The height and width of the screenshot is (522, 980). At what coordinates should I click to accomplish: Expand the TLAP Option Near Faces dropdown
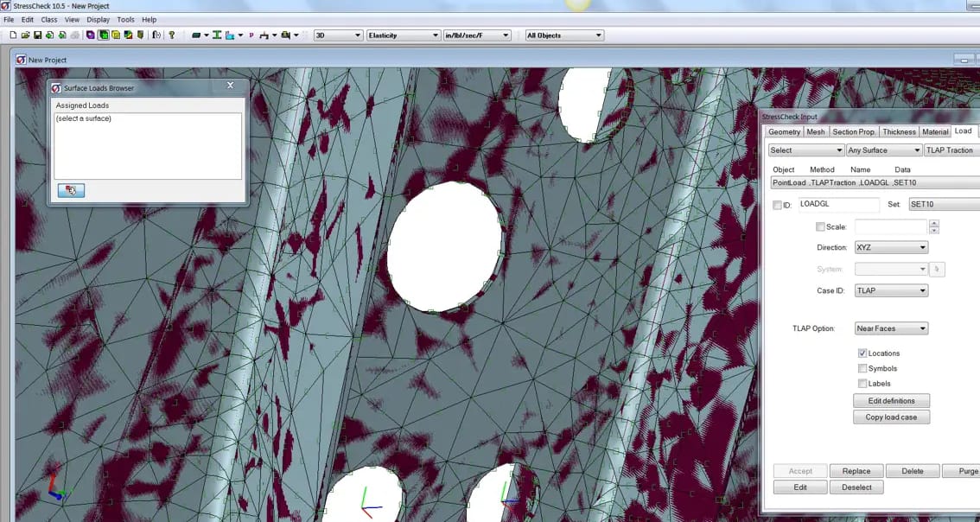tap(891, 328)
